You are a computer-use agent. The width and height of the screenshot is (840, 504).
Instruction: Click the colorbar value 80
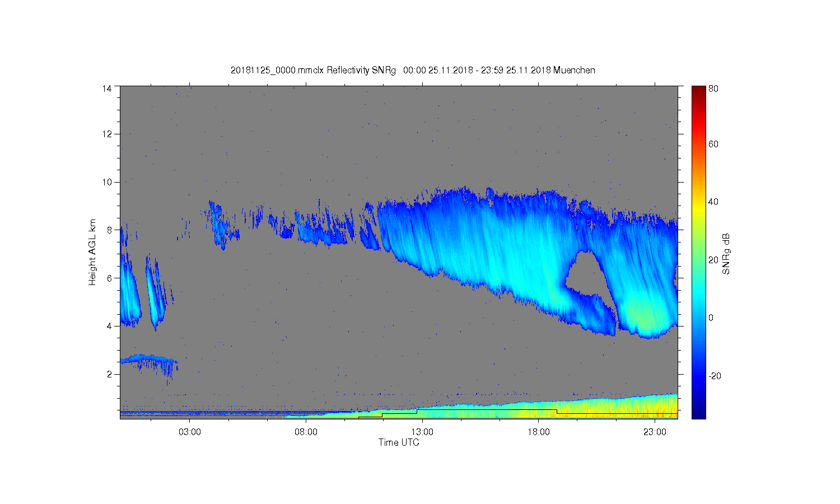713,88
